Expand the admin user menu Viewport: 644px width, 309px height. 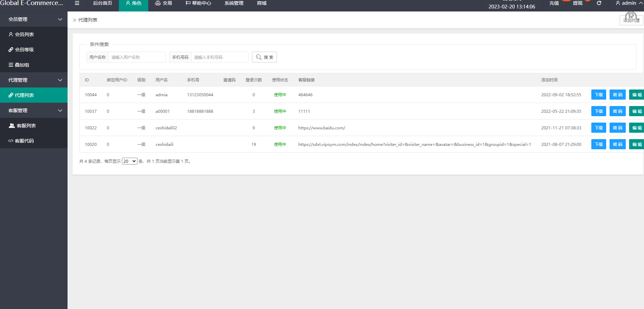(x=629, y=3)
